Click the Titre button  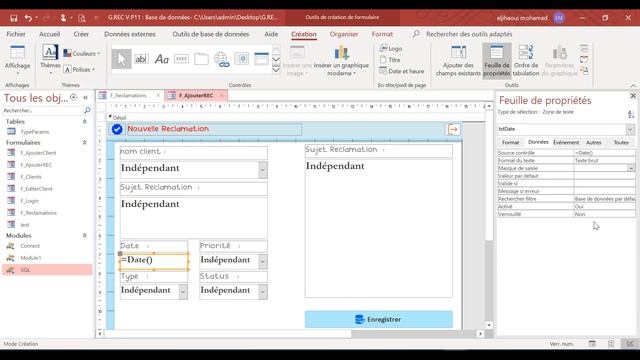[390, 60]
